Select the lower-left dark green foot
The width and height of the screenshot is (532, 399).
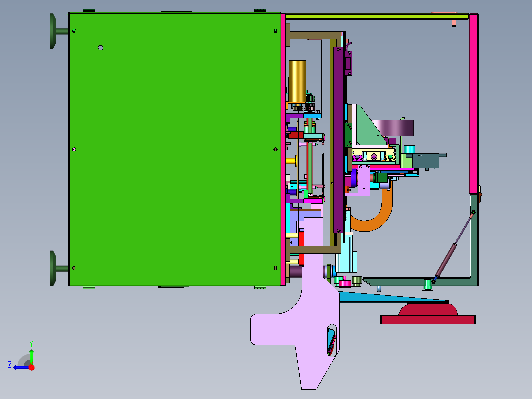(59, 268)
